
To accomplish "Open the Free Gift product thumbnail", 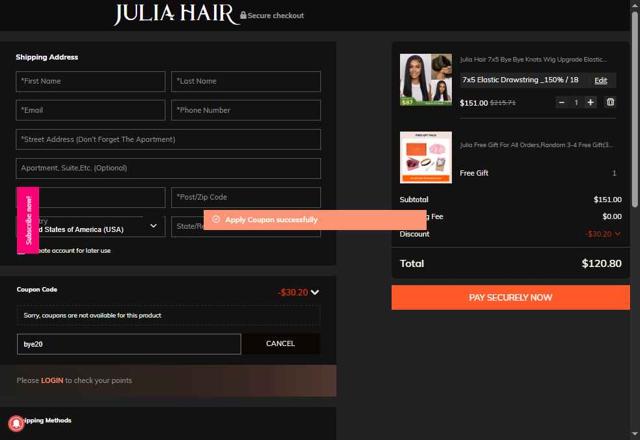I will pos(426,157).
